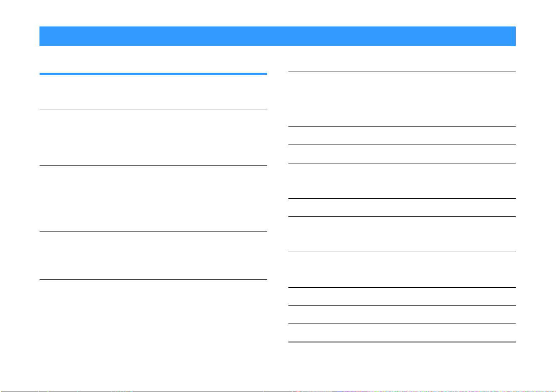Click the white margin below the right table
The image size is (556, 392).
pyautogui.click(x=402, y=366)
